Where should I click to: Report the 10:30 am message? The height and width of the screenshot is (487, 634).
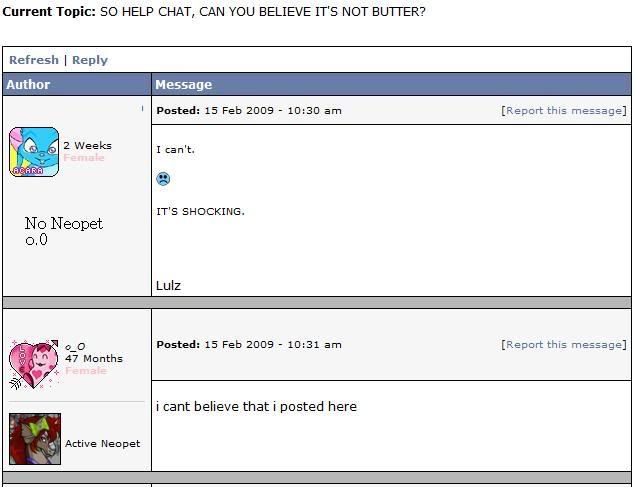[564, 111]
